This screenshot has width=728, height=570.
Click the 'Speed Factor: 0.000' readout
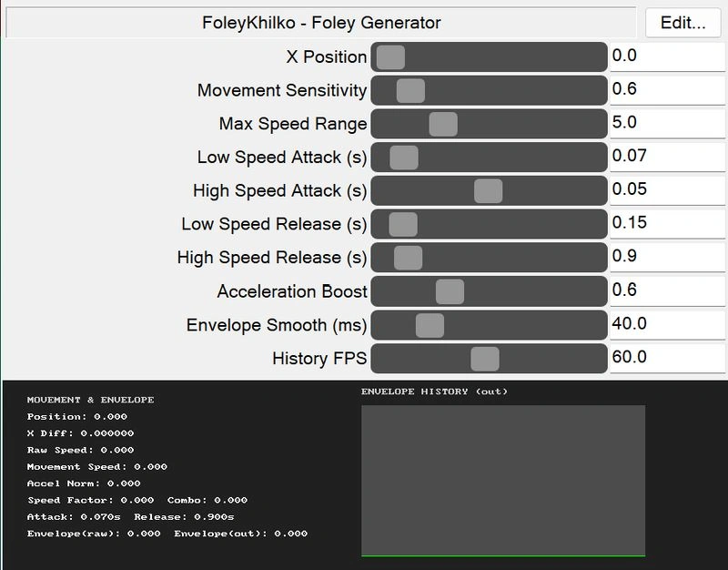[90, 500]
